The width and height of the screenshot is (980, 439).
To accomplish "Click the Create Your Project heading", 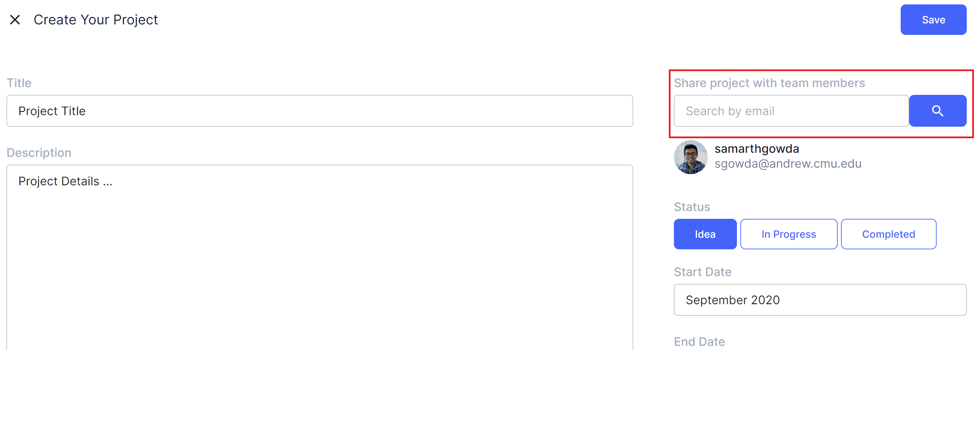I will [x=96, y=20].
